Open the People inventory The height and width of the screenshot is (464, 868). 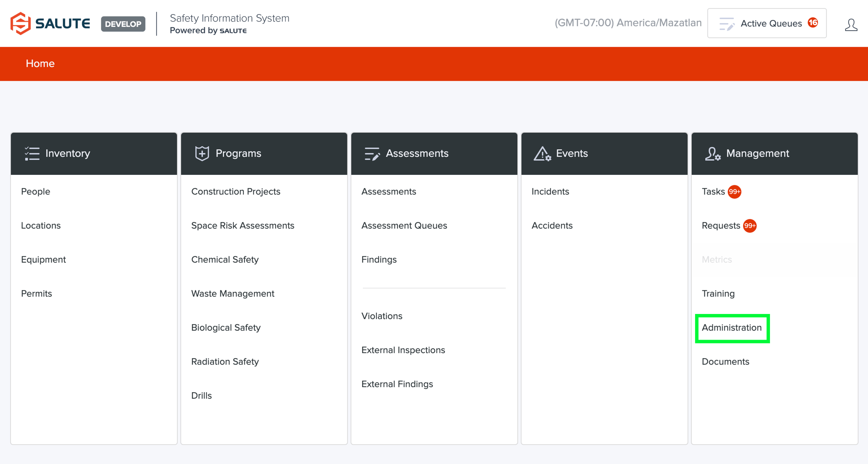click(x=36, y=192)
